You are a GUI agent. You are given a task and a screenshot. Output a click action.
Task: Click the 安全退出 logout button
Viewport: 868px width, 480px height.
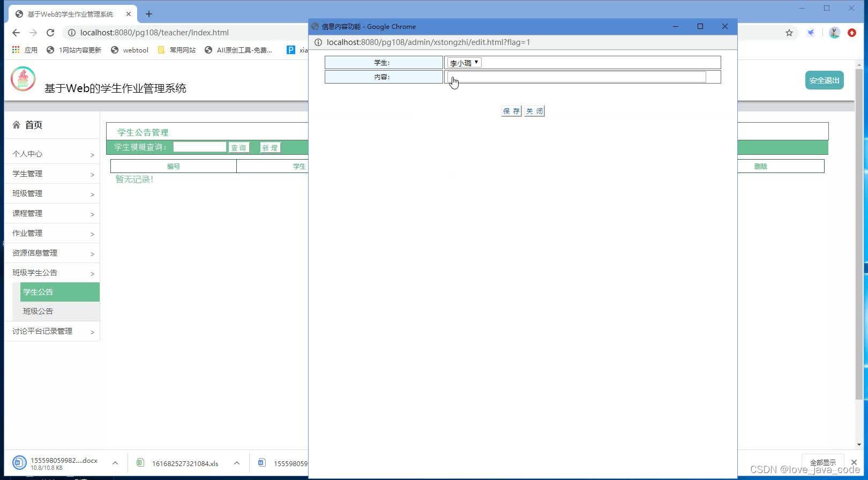click(824, 80)
